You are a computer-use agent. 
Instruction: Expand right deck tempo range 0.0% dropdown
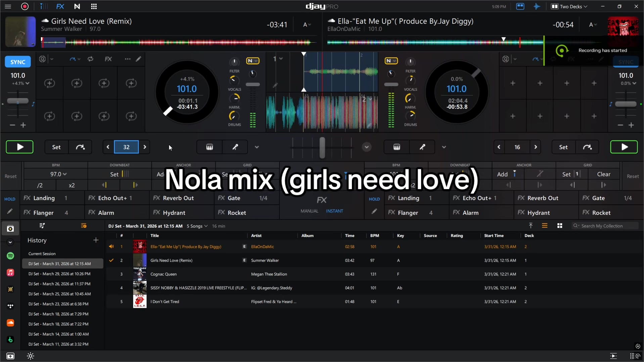coord(628,83)
